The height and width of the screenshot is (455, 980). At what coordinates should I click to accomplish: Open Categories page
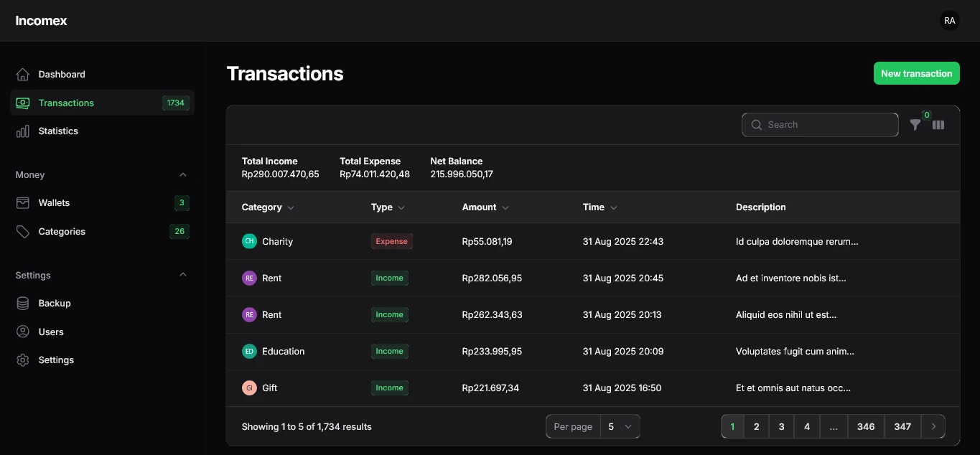[x=102, y=232]
